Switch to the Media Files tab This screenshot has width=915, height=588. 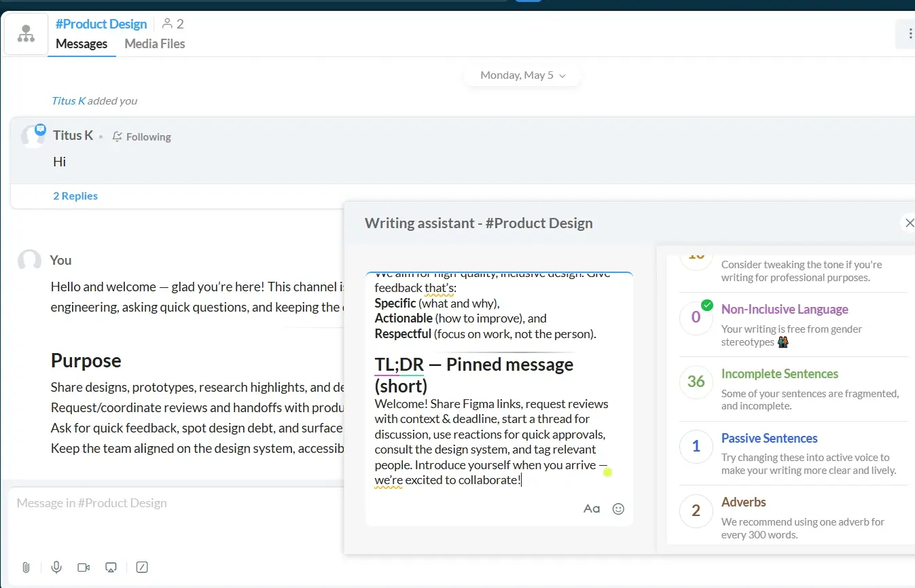pos(155,44)
